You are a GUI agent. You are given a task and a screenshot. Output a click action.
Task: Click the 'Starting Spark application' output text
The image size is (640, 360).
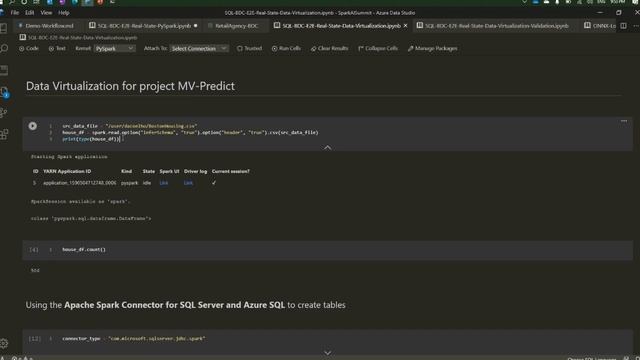point(69,157)
